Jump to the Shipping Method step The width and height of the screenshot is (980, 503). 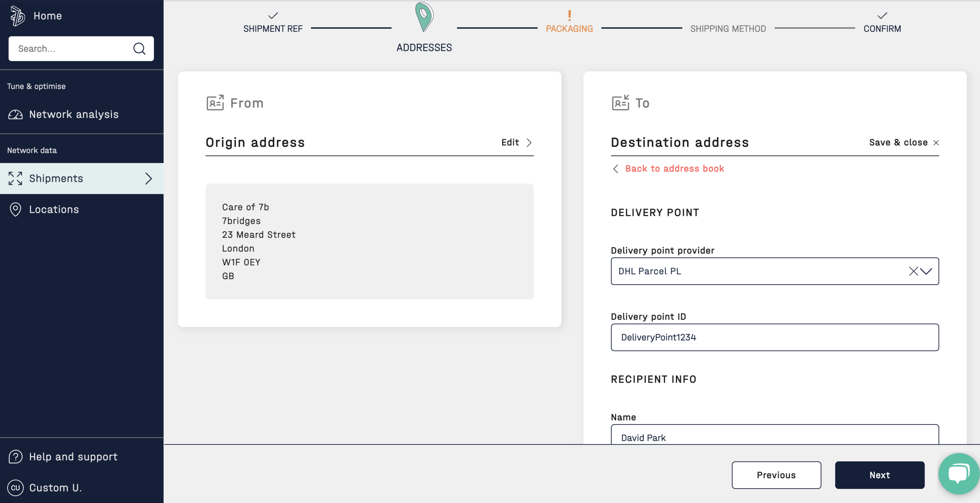(728, 29)
